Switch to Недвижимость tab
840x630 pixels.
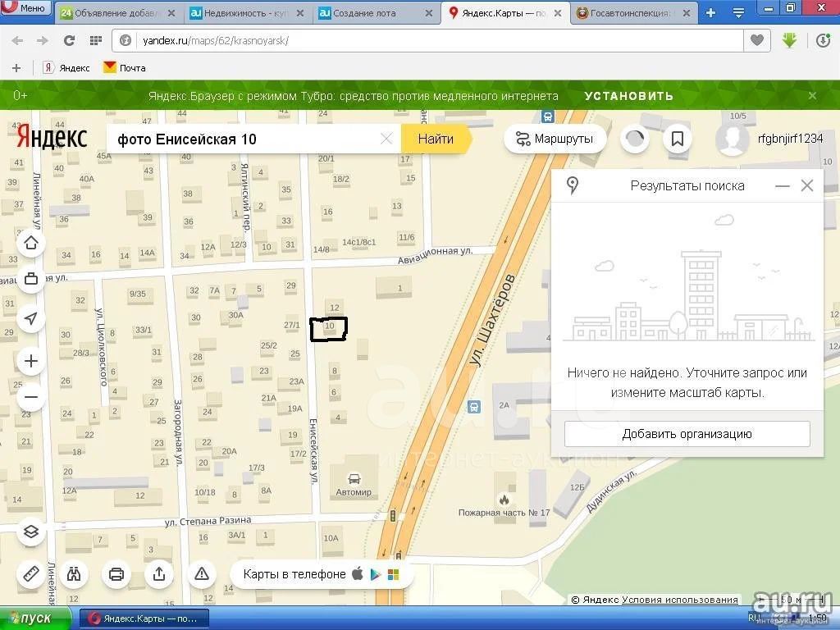tap(246, 13)
